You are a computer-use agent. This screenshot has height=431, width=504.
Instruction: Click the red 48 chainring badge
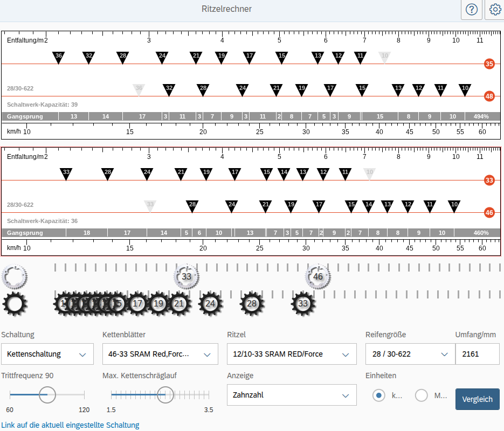pyautogui.click(x=489, y=96)
